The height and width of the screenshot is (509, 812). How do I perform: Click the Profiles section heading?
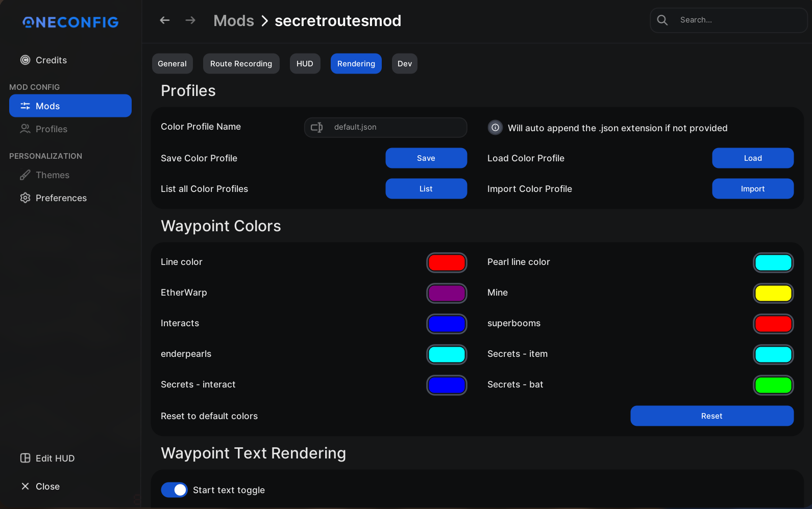tap(188, 91)
